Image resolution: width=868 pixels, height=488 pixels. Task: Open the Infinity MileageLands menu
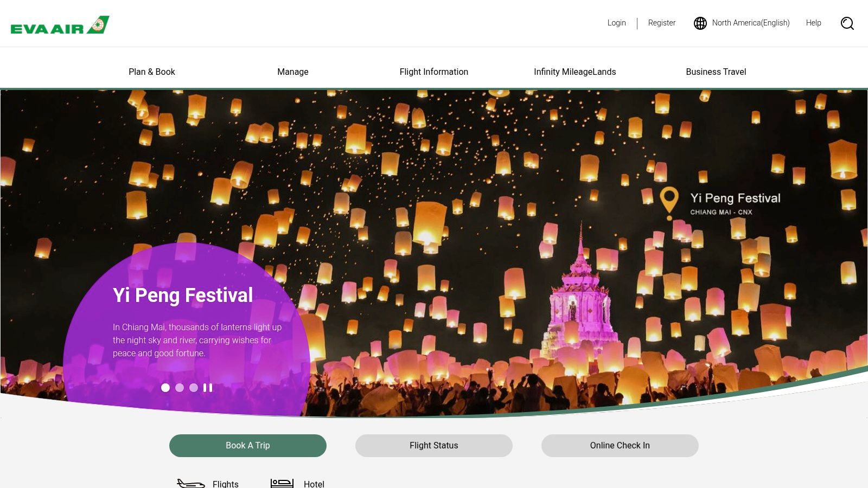point(575,72)
